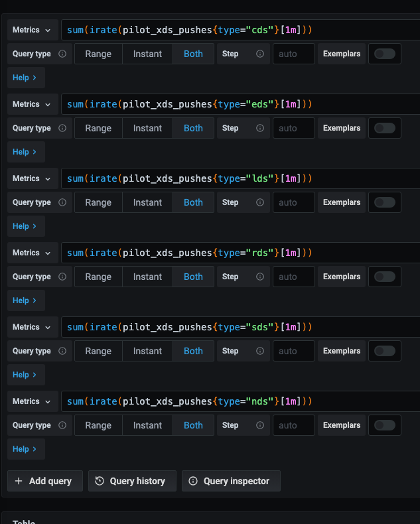Click the Query inspector info icon

pos(193,481)
